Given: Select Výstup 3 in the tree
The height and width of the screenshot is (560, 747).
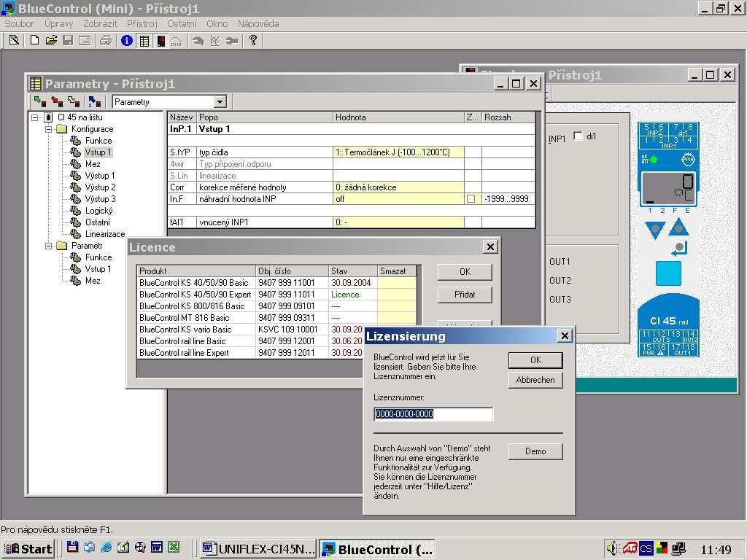Looking at the screenshot, I should [x=100, y=199].
